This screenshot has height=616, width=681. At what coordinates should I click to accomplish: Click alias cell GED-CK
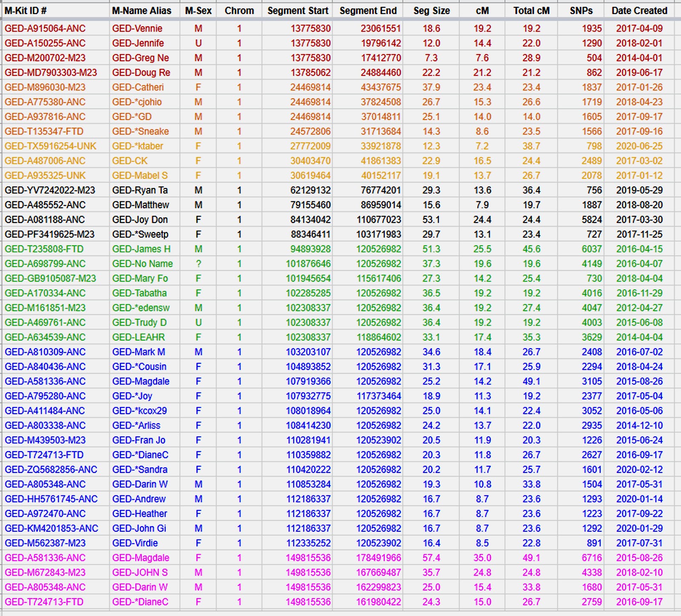pyautogui.click(x=130, y=161)
